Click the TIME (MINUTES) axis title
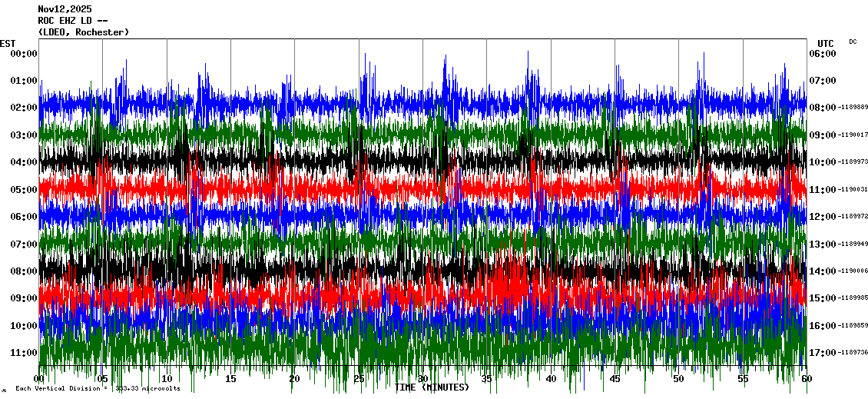 [432, 387]
